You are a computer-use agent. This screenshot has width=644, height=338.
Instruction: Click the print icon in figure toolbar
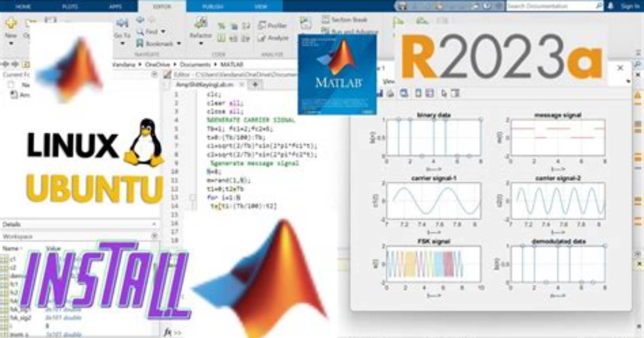390,94
